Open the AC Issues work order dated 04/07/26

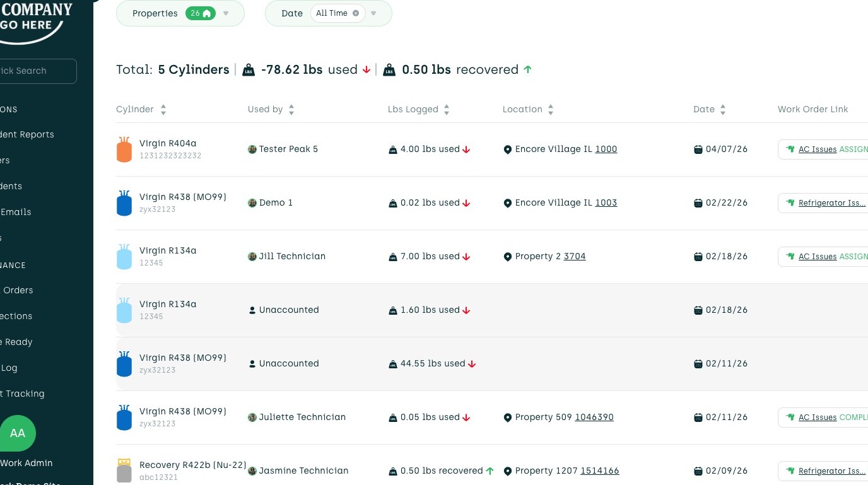point(817,149)
